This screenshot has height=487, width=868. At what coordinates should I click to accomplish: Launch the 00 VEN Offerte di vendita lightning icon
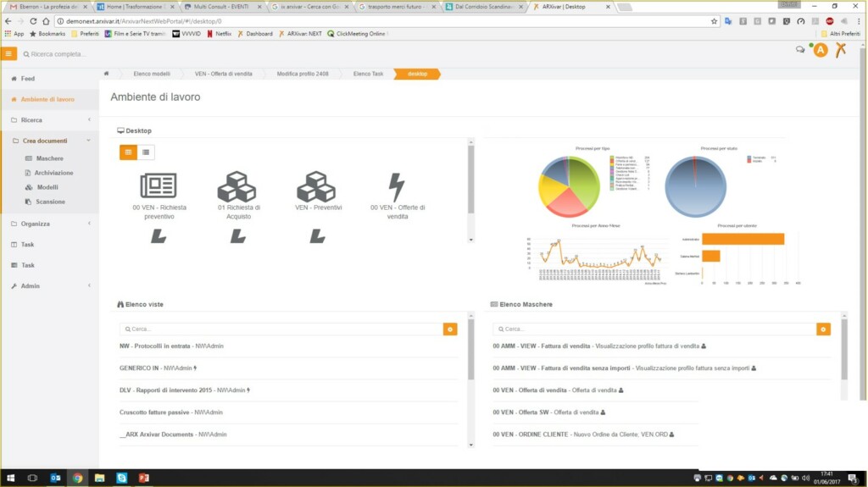[x=396, y=186]
